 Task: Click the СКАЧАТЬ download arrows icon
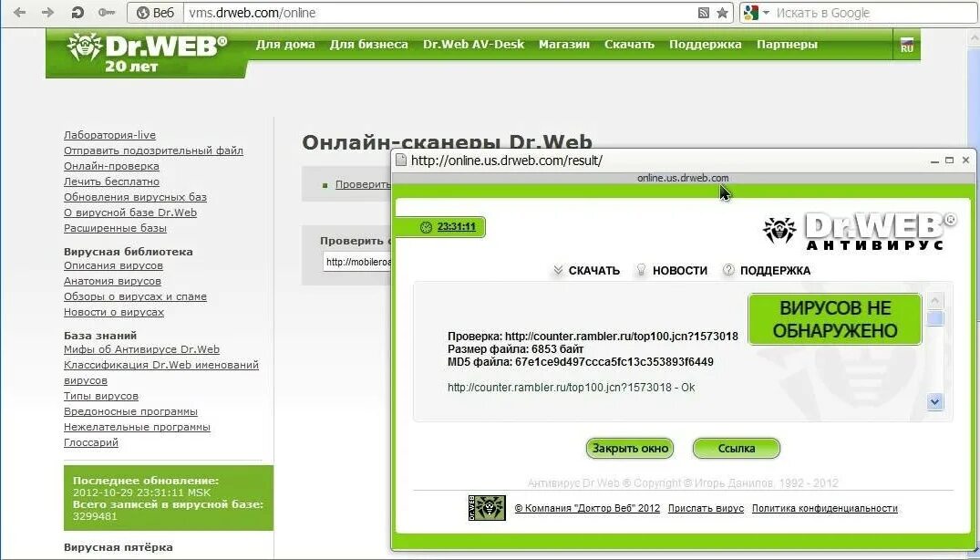point(558,271)
